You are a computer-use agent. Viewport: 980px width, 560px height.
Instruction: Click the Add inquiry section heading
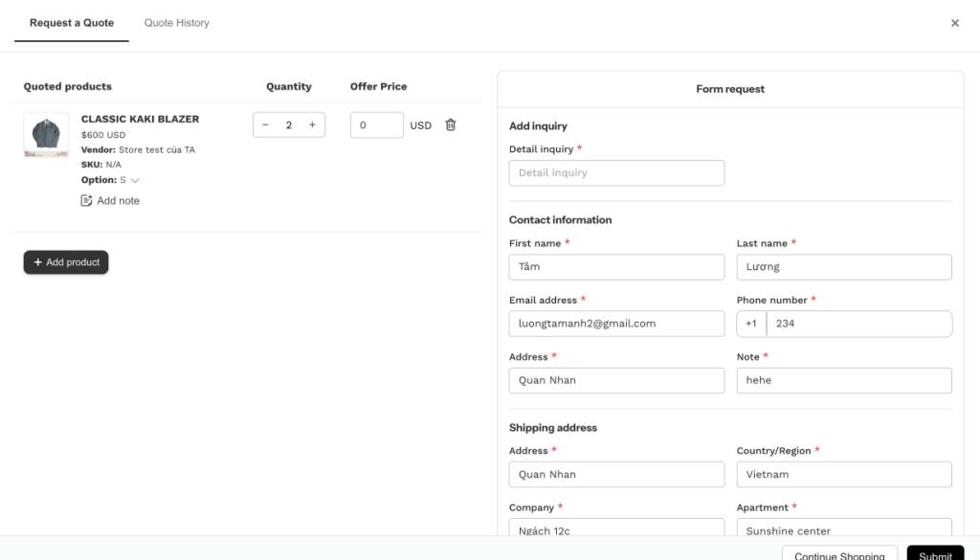point(538,126)
